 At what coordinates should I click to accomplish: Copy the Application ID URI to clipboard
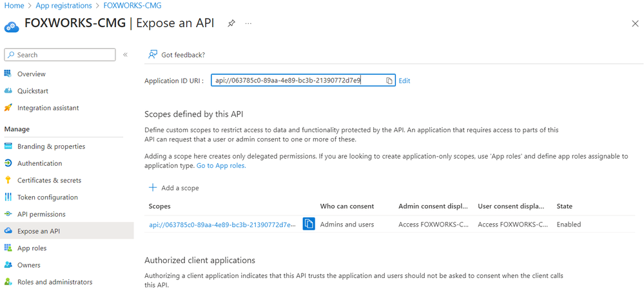(x=389, y=81)
